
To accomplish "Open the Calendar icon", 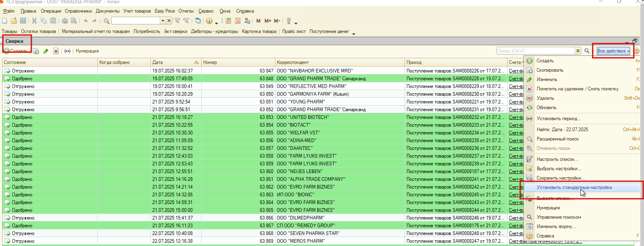I will point(237,21).
